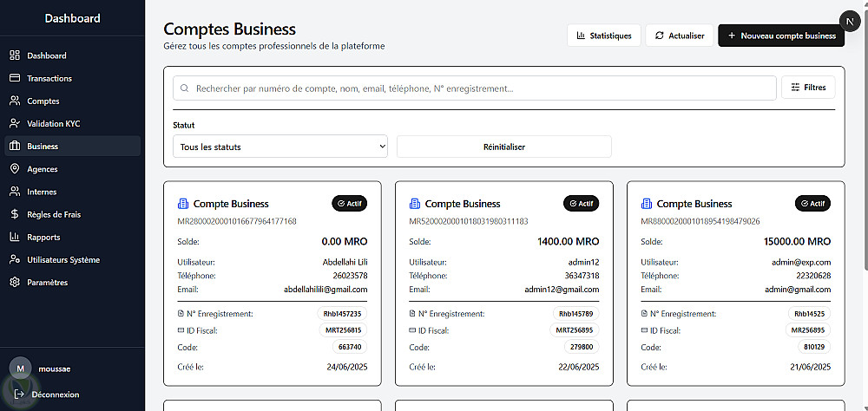Go to the Internes section
Screen dimensions: 868x411
coord(42,192)
